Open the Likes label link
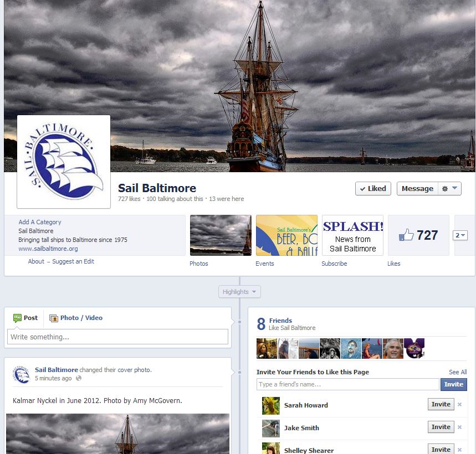476x454 pixels. 394,264
